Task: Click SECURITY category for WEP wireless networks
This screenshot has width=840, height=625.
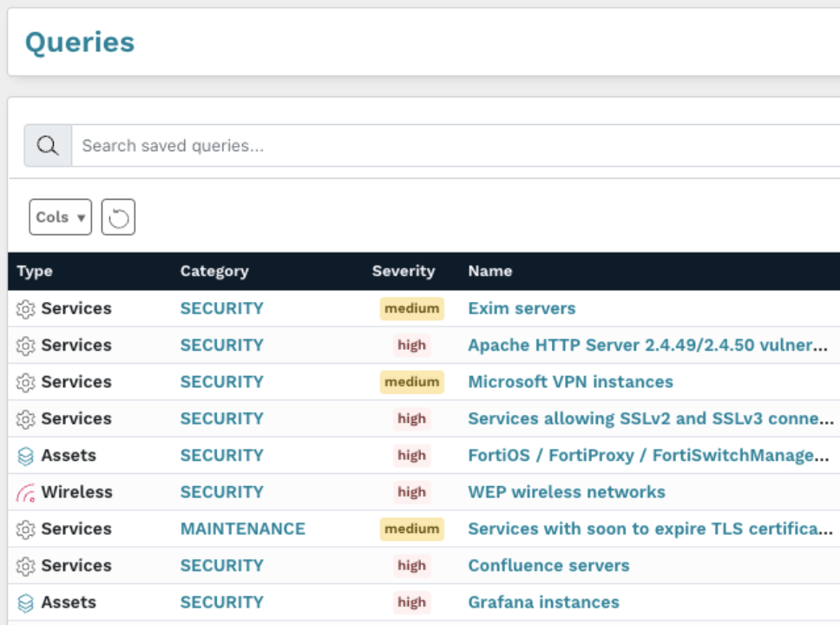Action: 222,491
